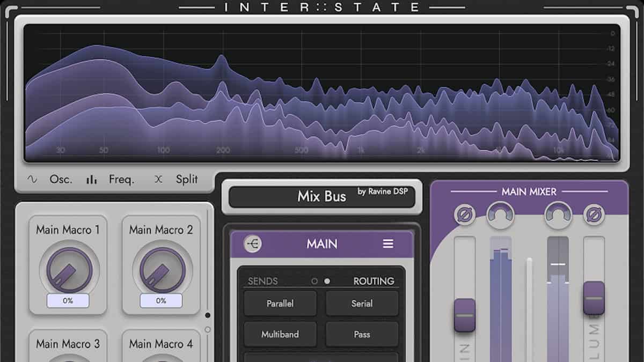Click the routing icon left of MAIN
Viewport: 644px width, 362px height.
point(253,244)
